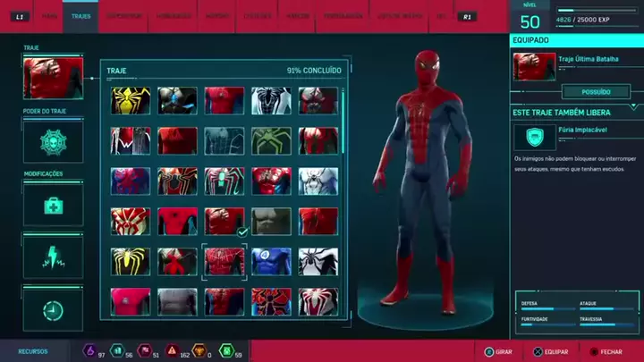Viewport: 644px width, 362px height.
Task: Pick the blue Fantastic Four suit with 4 emblem
Action: tap(271, 261)
